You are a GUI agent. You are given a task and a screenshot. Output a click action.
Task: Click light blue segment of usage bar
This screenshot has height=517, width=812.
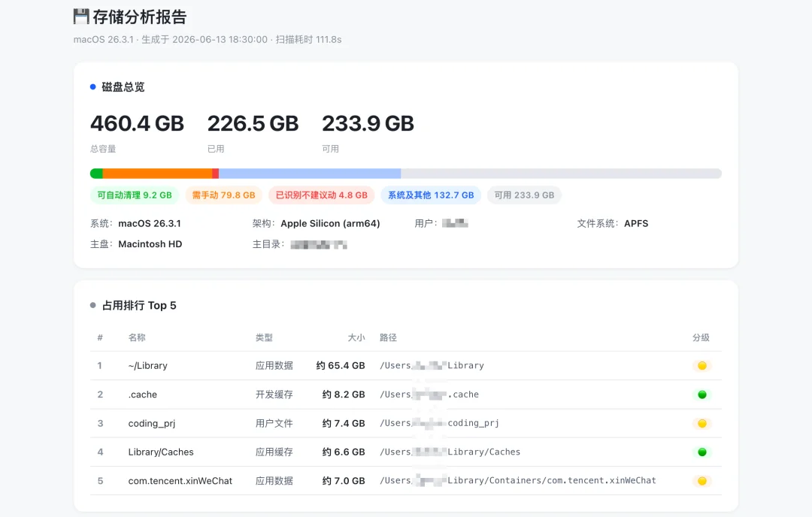point(310,174)
